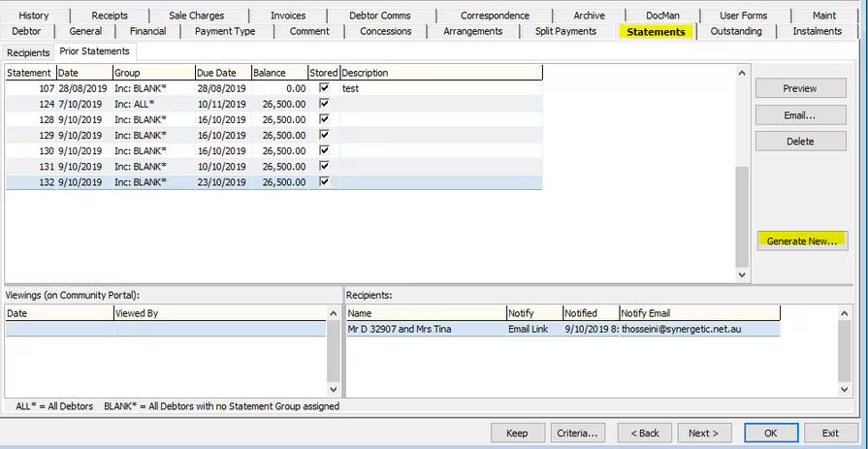The width and height of the screenshot is (868, 449).
Task: Click Generate New... button
Action: 802,241
